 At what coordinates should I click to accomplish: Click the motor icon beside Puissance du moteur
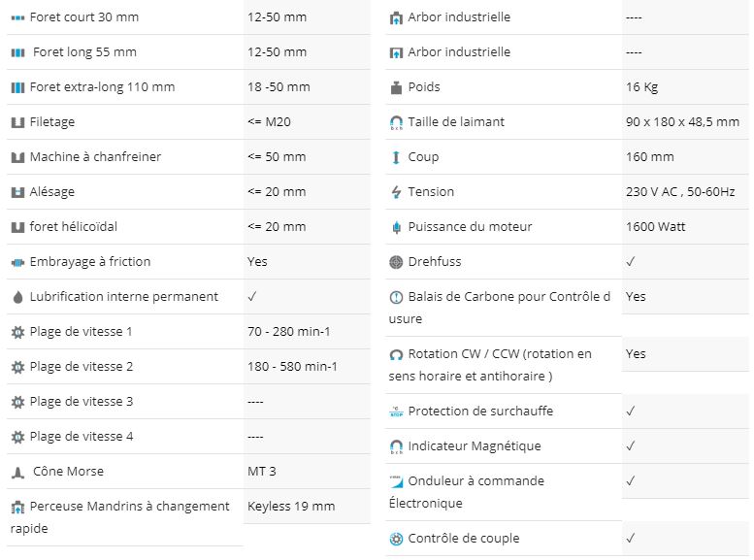[396, 227]
